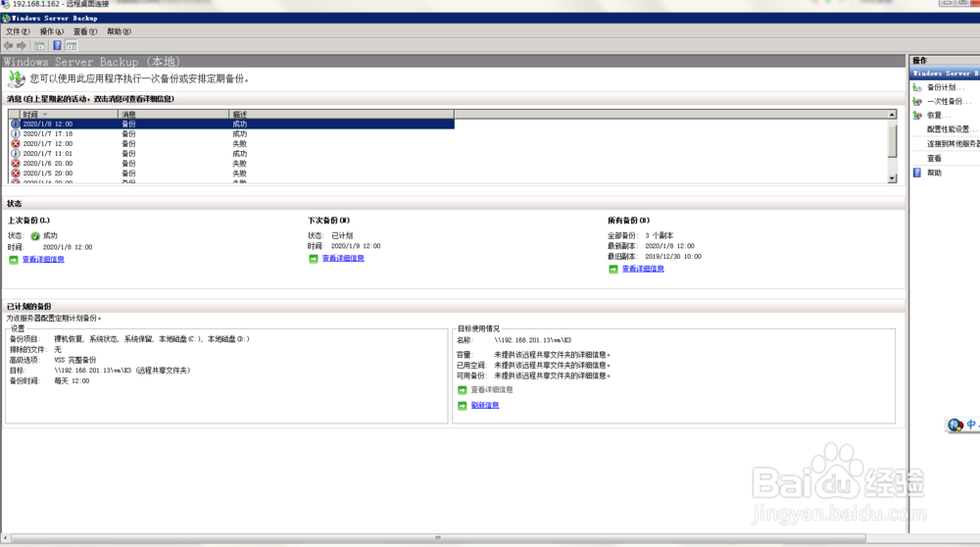This screenshot has height=547, width=980.
Task: Click green arrow icon under 所有备份
Action: pos(613,269)
